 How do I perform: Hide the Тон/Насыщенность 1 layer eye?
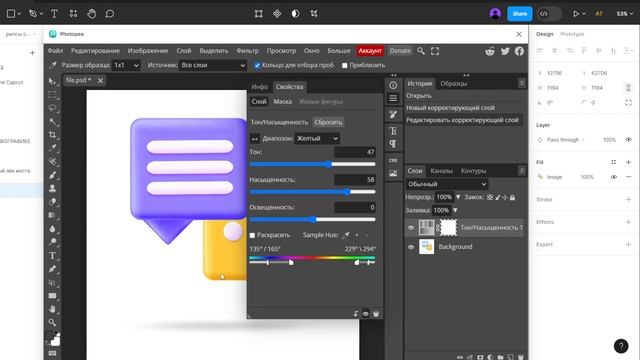click(x=411, y=228)
